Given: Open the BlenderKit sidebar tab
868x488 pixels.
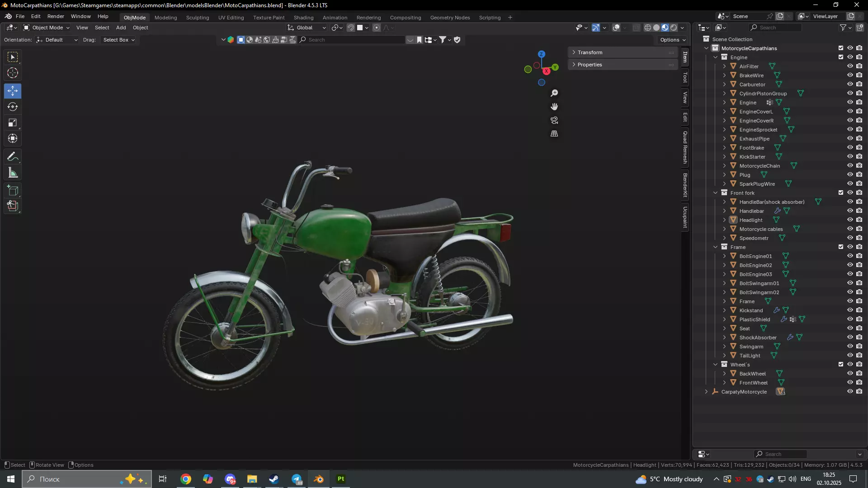Looking at the screenshot, I should pyautogui.click(x=685, y=185).
